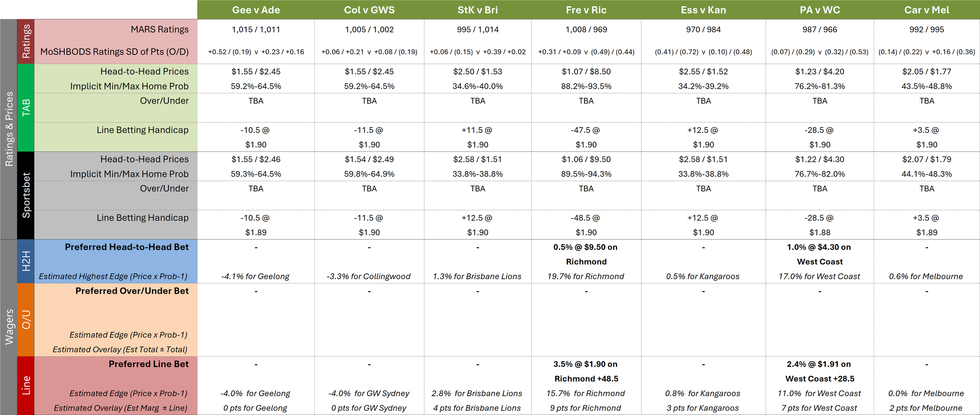Click TAB price '$1.07 / $8.50'
980x415 pixels.
pos(586,71)
